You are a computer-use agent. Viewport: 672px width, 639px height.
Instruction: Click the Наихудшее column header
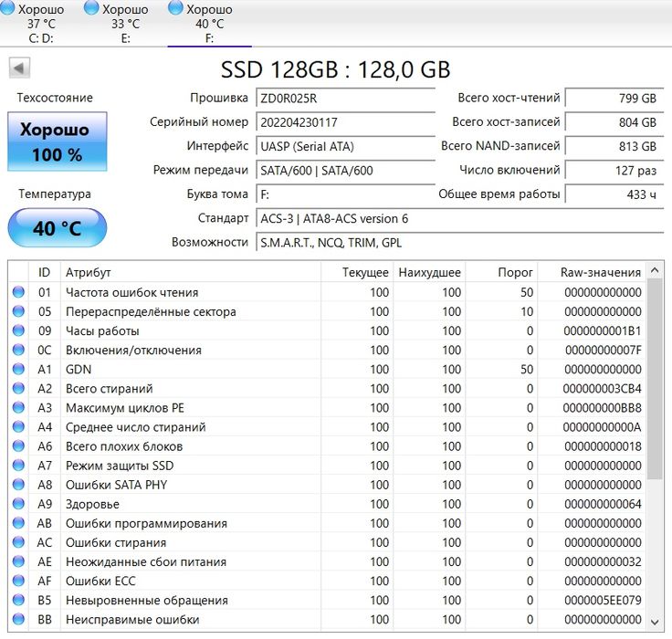click(x=429, y=272)
